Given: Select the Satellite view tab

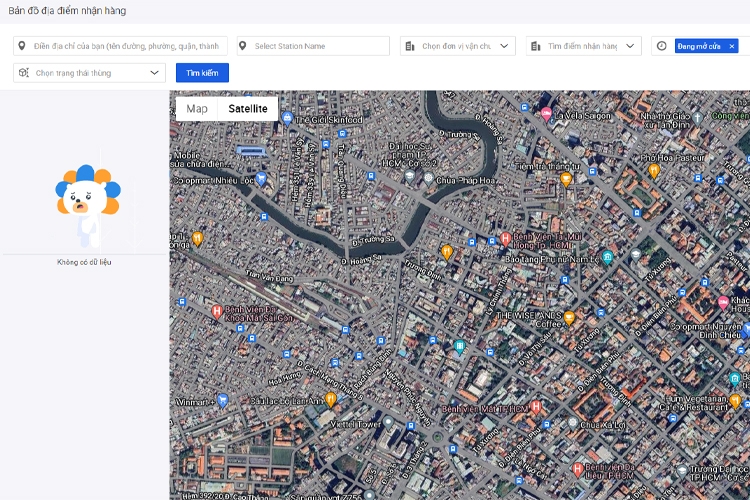Looking at the screenshot, I should [x=248, y=108].
